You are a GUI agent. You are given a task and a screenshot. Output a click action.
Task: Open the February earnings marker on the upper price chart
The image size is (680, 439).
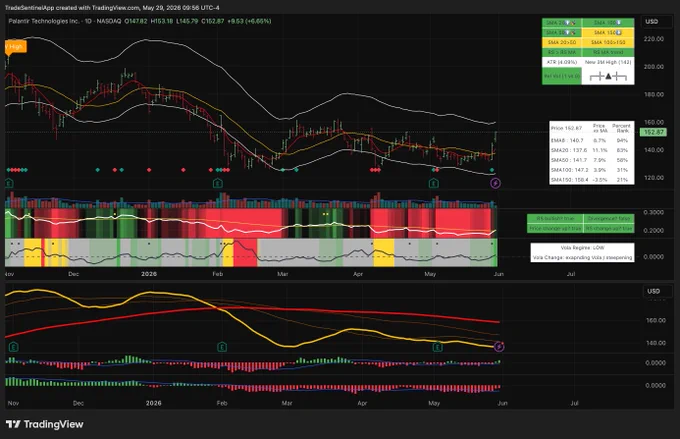[x=218, y=183]
